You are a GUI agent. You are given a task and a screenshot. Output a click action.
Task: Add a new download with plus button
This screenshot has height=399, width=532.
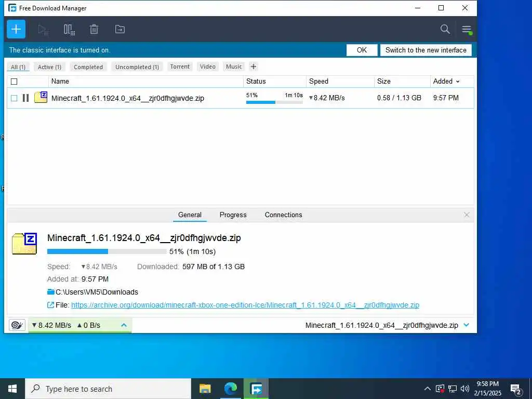tap(16, 29)
